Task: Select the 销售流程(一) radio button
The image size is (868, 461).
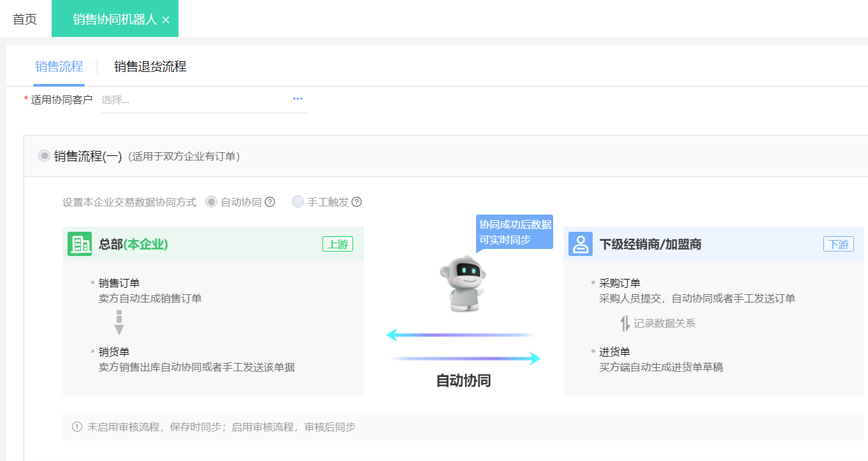Action: coord(44,156)
